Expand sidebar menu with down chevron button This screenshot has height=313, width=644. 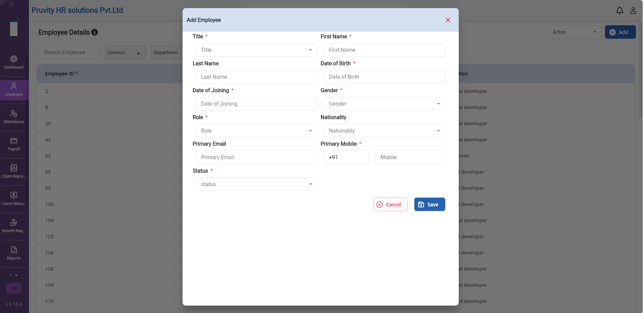[x=14, y=288]
